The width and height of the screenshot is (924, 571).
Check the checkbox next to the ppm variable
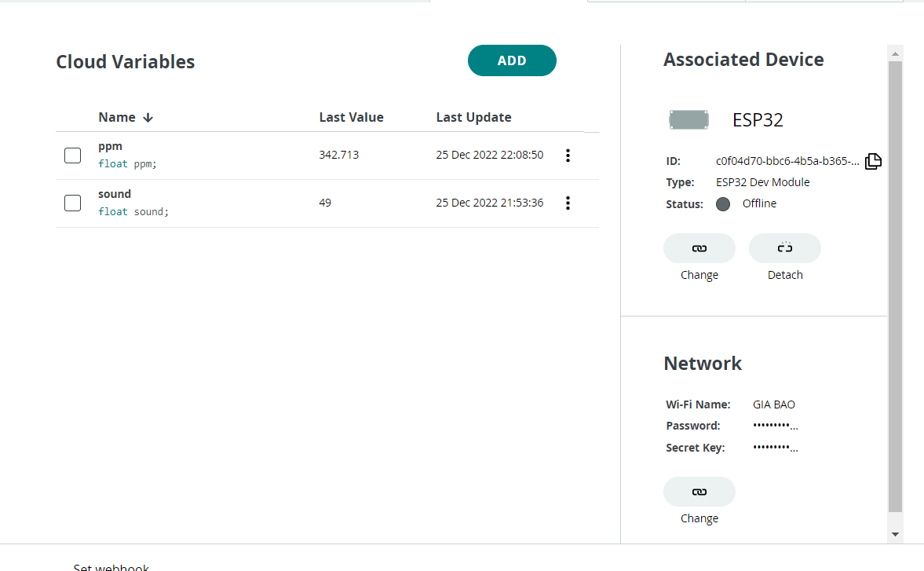(x=72, y=156)
